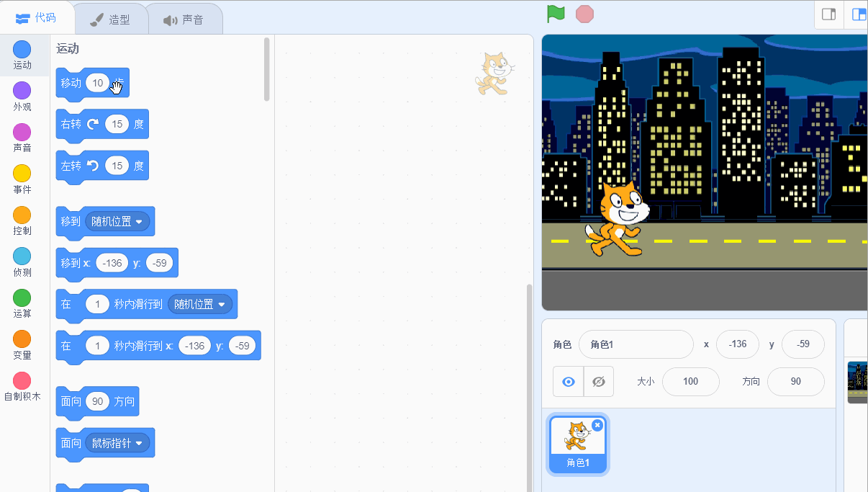Image resolution: width=868 pixels, height=492 pixels.
Task: Switch to small stage layout icon
Action: [828, 14]
